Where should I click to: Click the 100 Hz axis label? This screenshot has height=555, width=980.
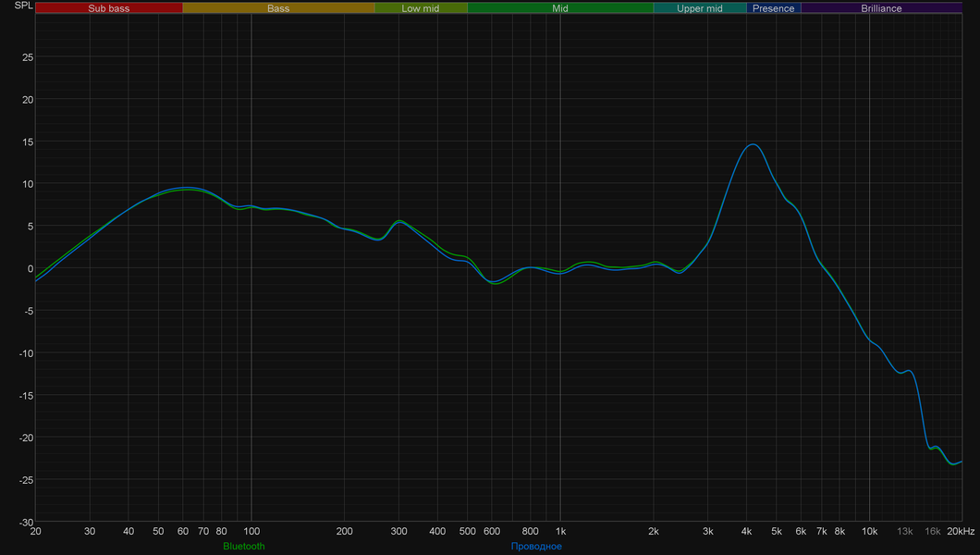pyautogui.click(x=251, y=531)
